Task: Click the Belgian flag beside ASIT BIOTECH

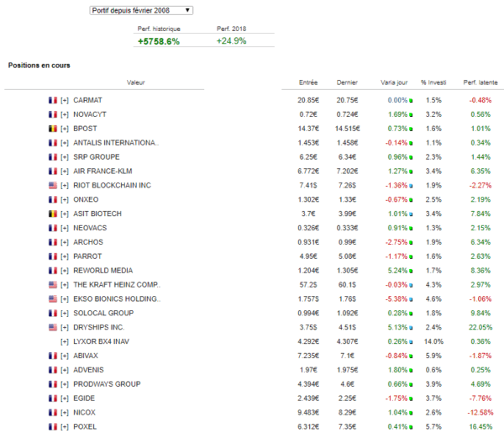Action: tap(53, 214)
